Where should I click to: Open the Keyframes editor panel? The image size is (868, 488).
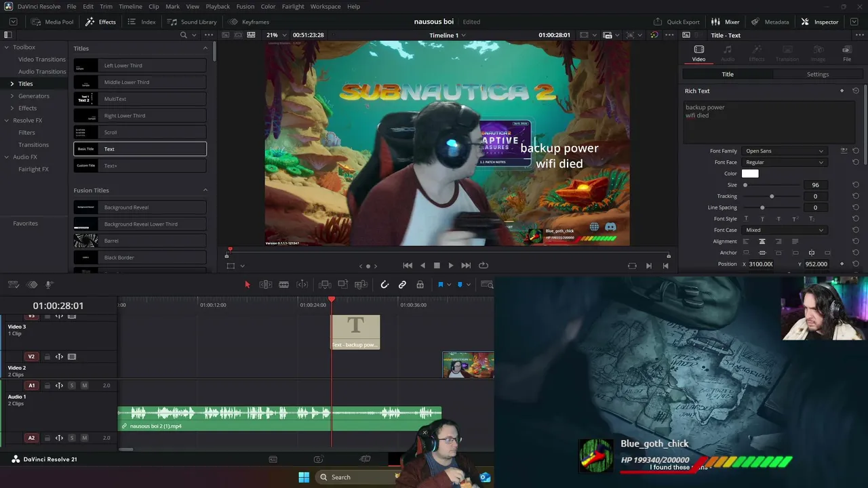coord(249,22)
